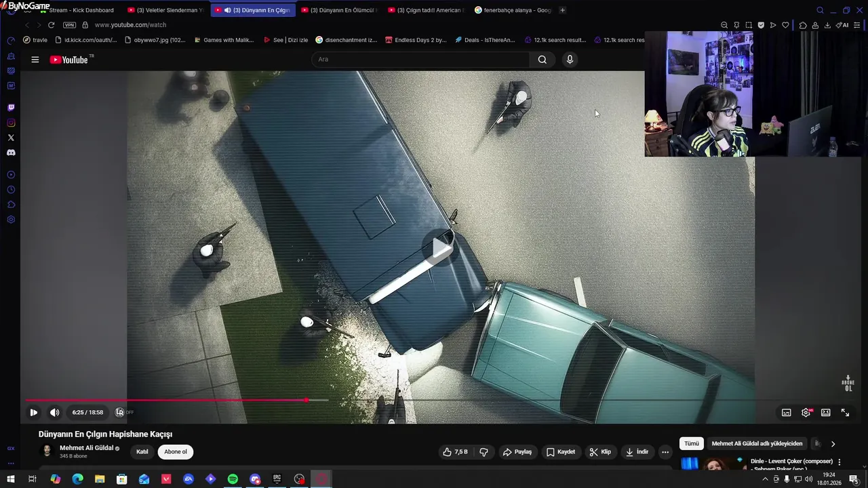Image resolution: width=868 pixels, height=488 pixels.
Task: Open the 'travle' bookmark
Action: tap(35, 40)
